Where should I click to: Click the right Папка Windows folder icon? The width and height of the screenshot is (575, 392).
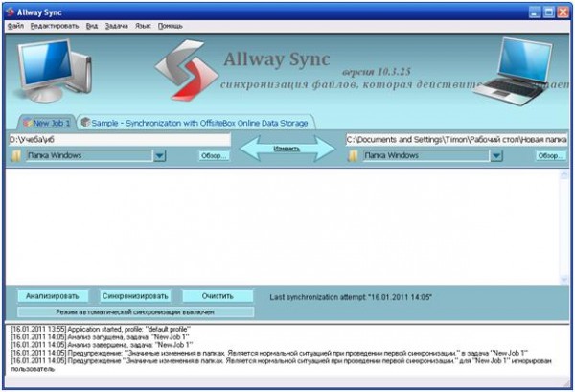pos(353,156)
